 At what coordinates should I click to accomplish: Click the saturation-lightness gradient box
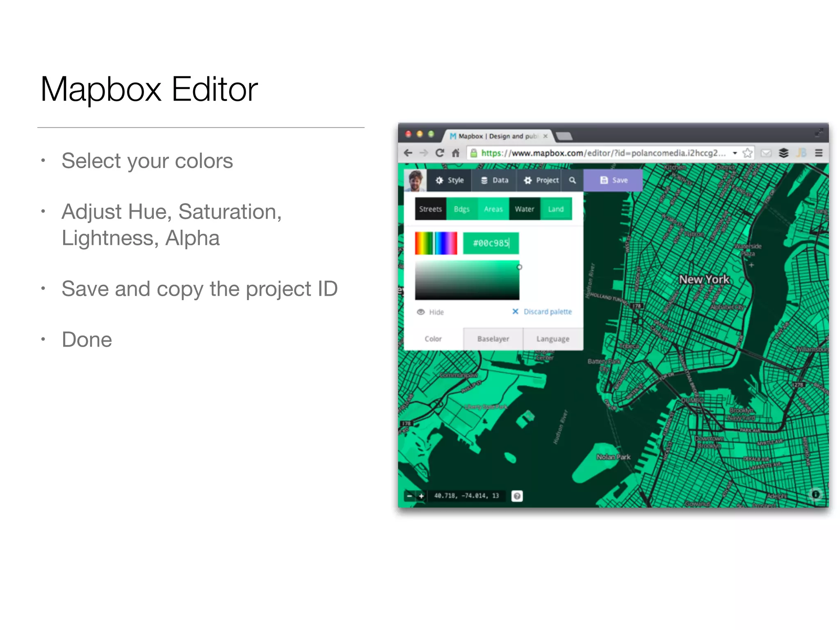(x=467, y=280)
